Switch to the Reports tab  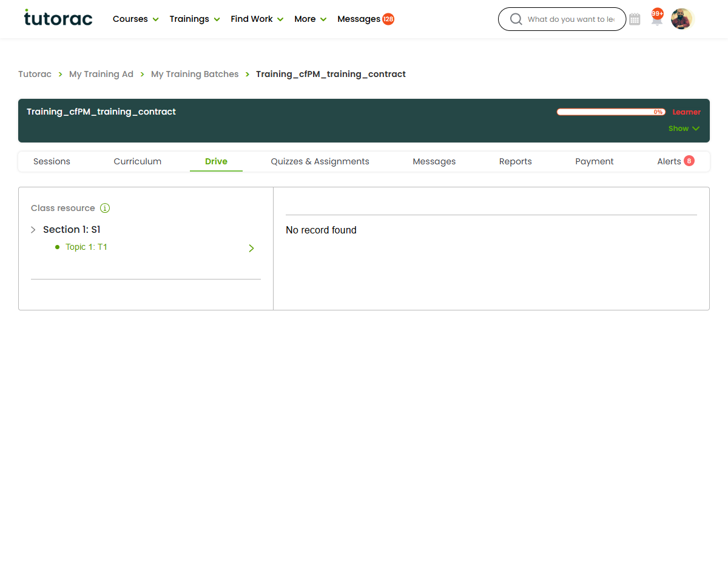(516, 161)
